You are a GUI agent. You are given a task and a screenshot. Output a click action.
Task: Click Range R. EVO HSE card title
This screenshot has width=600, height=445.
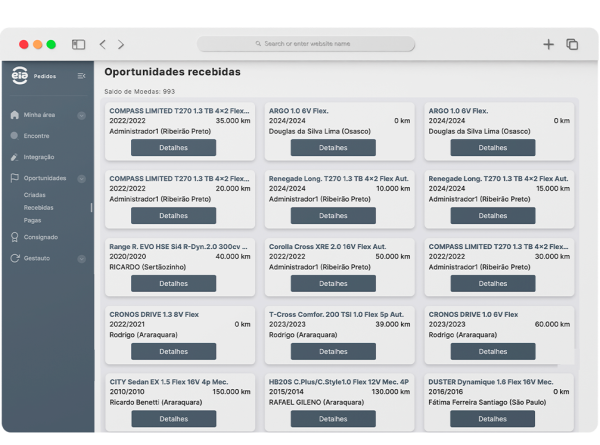click(x=178, y=247)
